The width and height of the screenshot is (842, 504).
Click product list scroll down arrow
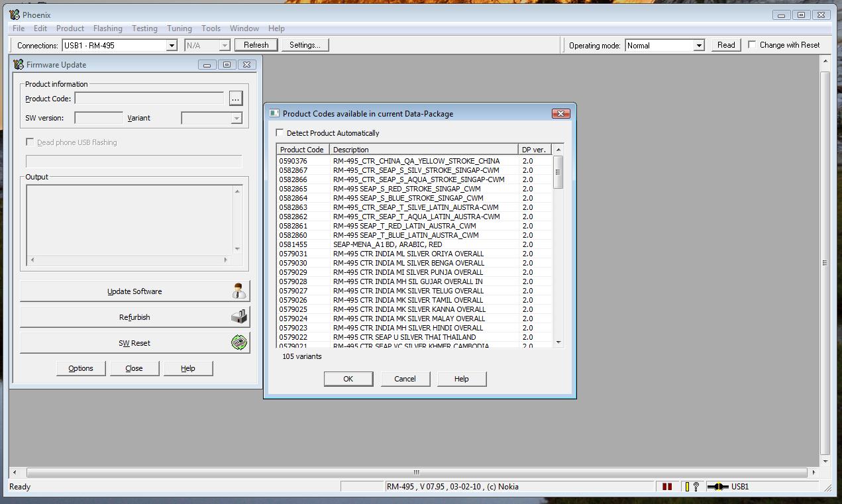[x=558, y=342]
